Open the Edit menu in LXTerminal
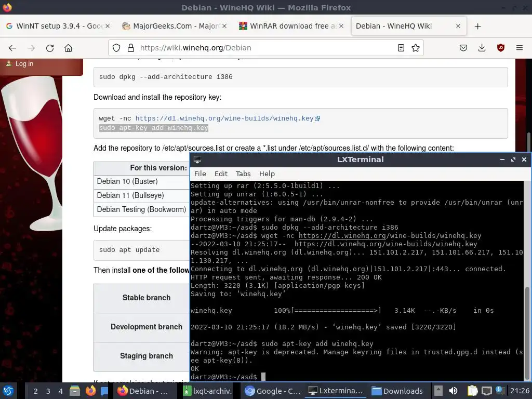The height and width of the screenshot is (399, 532). (221, 174)
